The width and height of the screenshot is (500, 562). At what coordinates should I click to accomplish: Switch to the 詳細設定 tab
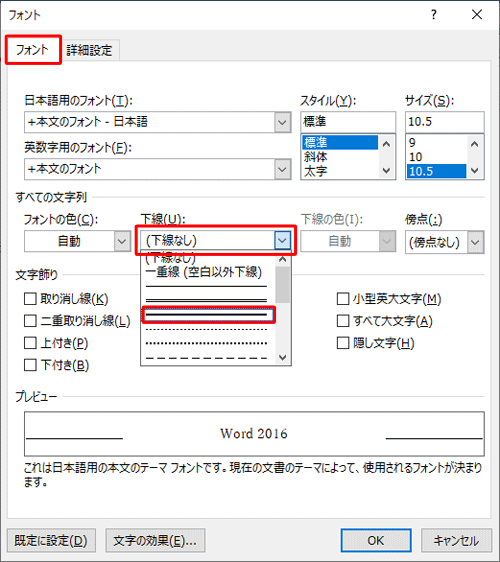click(89, 50)
